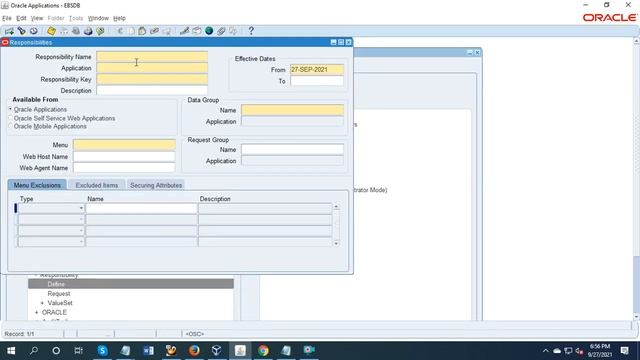Viewport: 640px width, 360px height.
Task: Click the Responsibility Key field
Action: (152, 79)
